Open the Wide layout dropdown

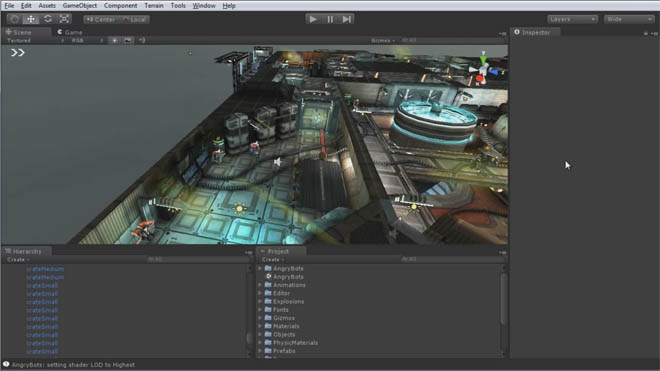[x=629, y=19]
